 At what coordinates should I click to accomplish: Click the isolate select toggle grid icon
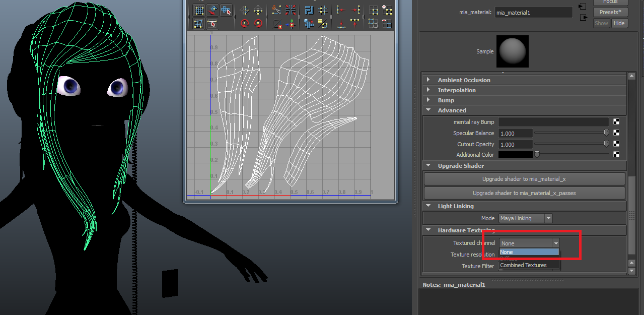(x=373, y=10)
